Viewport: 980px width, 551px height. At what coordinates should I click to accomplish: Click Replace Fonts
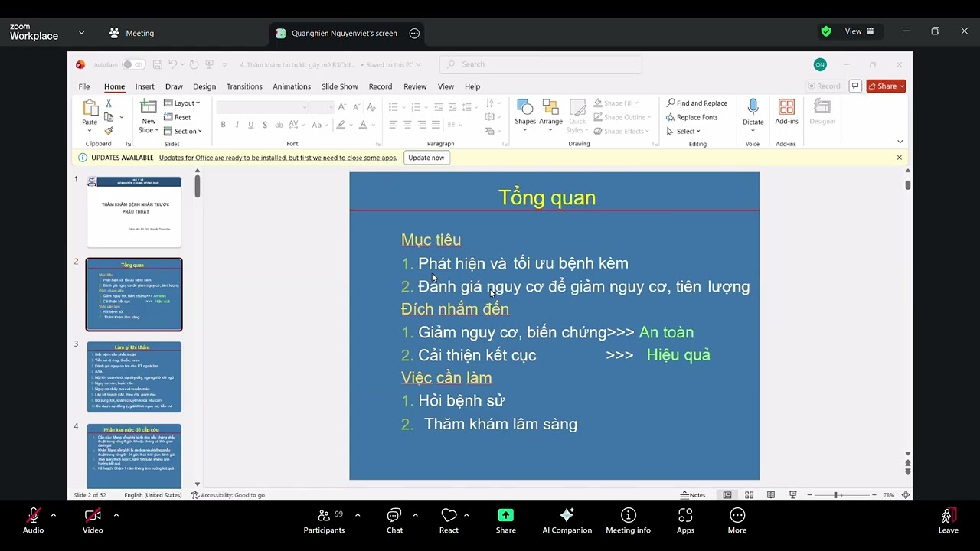pyautogui.click(x=691, y=117)
